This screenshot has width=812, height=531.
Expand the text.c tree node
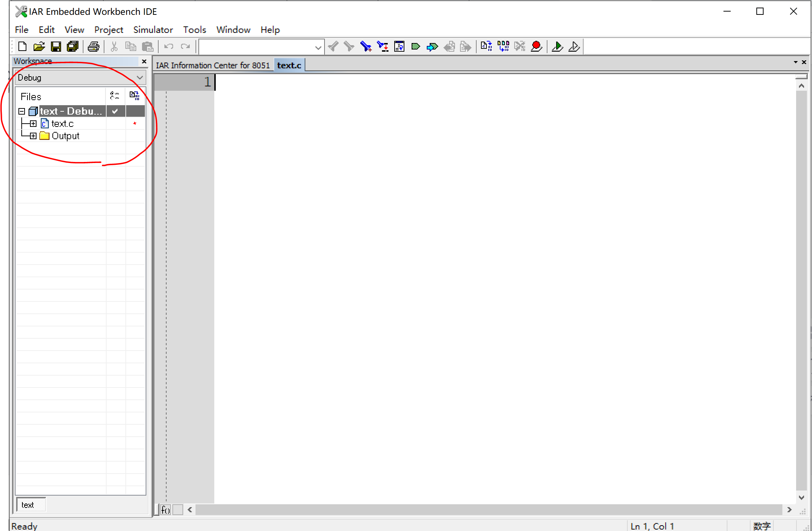click(x=33, y=124)
